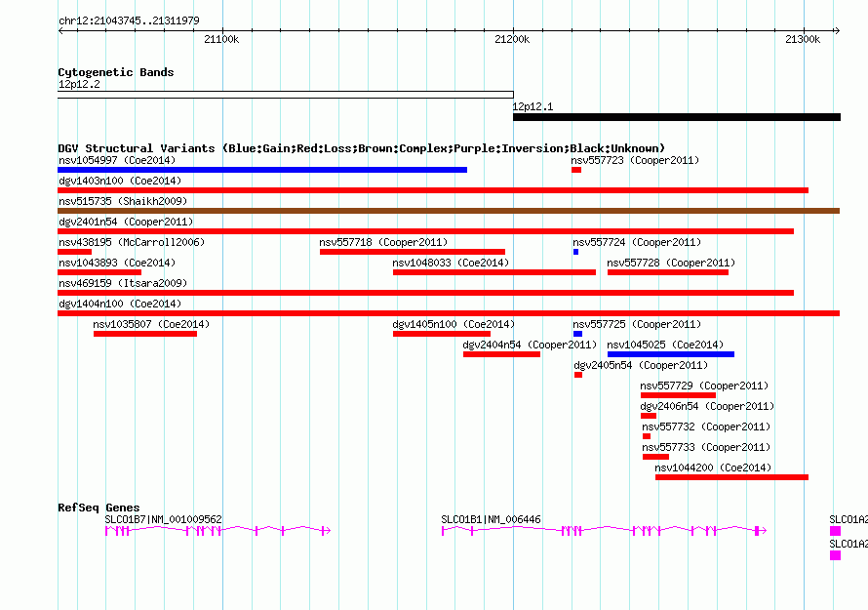Click the red nsv557733 loss bar
Viewport: 868px width, 610px height.
pos(655,457)
